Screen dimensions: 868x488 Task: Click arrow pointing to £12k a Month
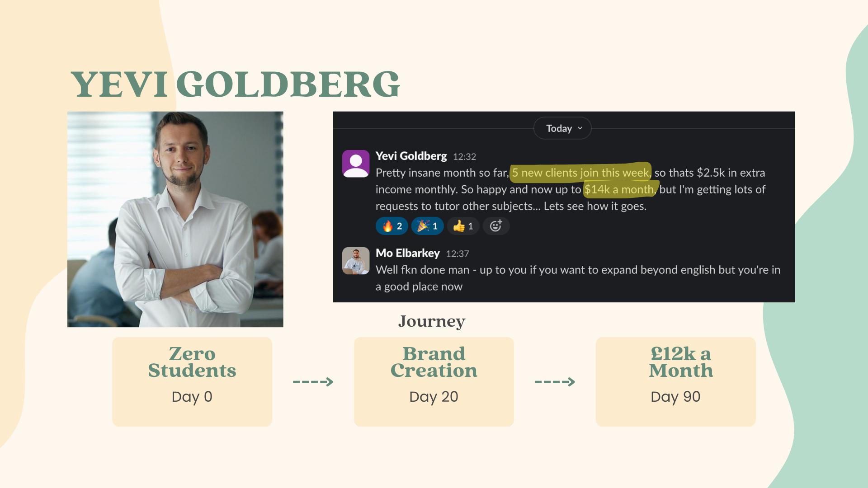click(555, 382)
